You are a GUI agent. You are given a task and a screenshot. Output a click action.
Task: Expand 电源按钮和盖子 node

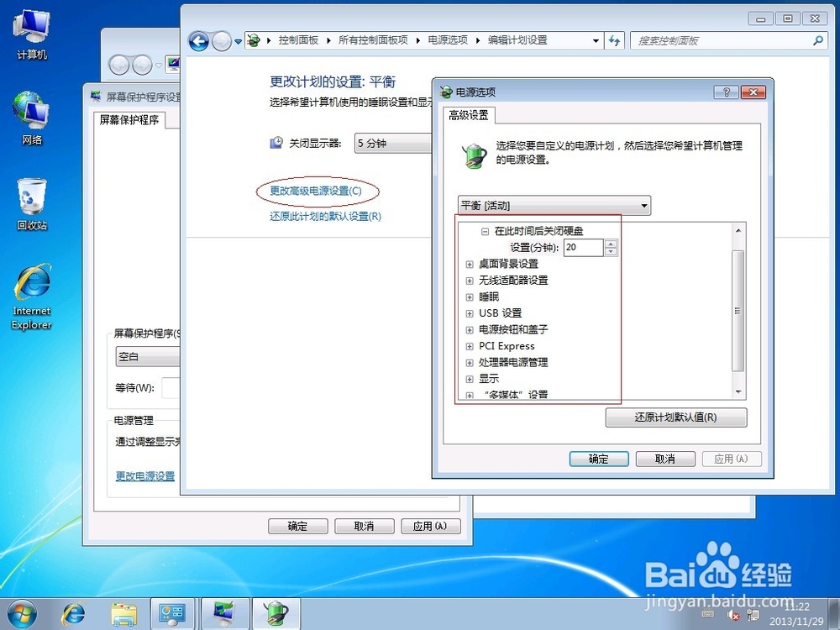point(470,330)
